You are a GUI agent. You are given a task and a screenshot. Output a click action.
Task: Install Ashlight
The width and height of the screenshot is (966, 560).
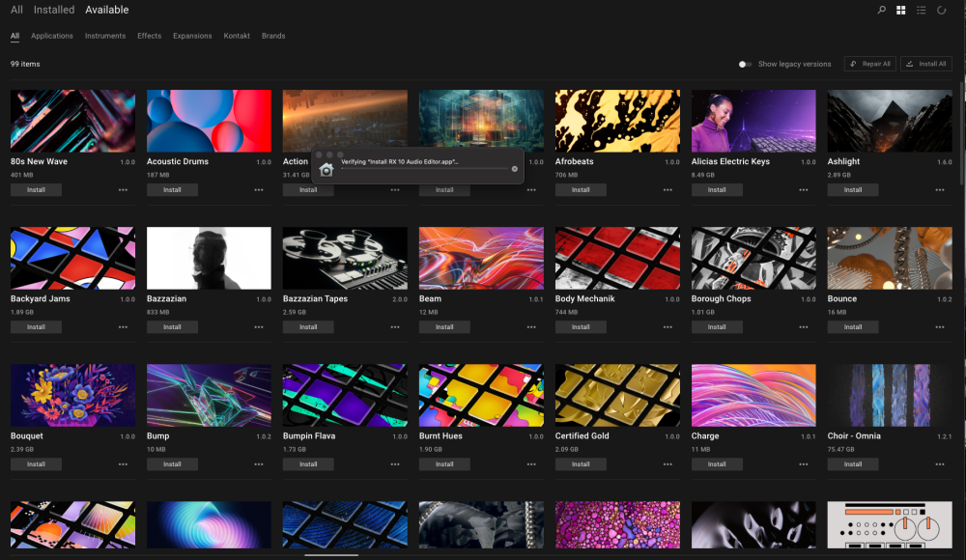pyautogui.click(x=853, y=190)
